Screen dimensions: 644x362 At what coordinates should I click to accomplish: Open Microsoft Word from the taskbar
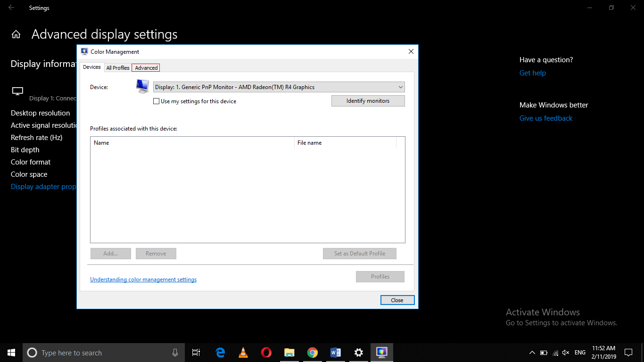336,352
